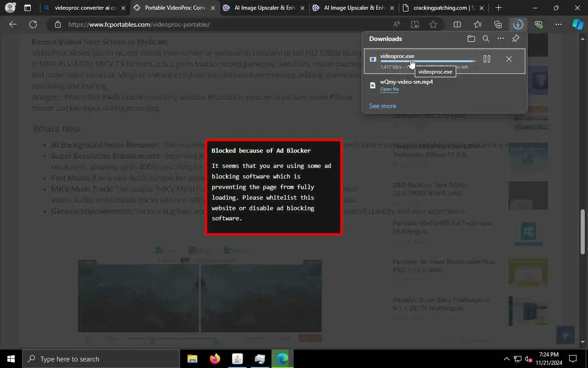Open Edge Settings and more menu
The width and height of the screenshot is (588, 368).
pos(559,24)
